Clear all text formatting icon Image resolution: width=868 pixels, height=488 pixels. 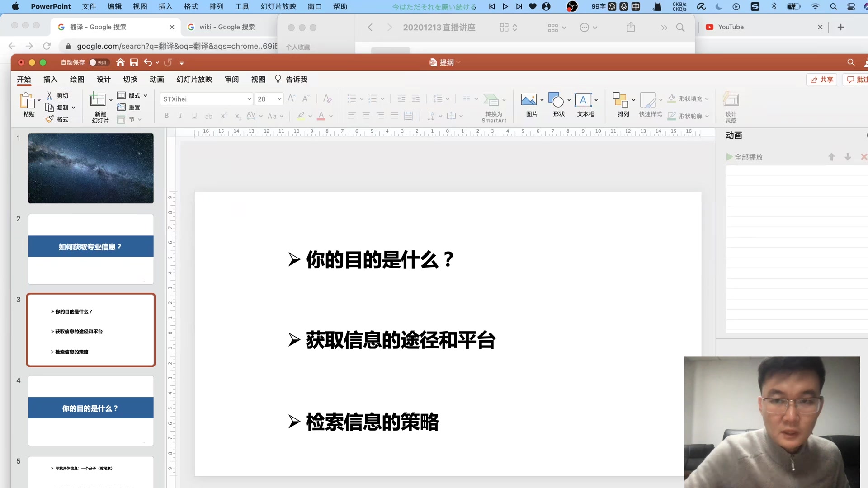[327, 99]
